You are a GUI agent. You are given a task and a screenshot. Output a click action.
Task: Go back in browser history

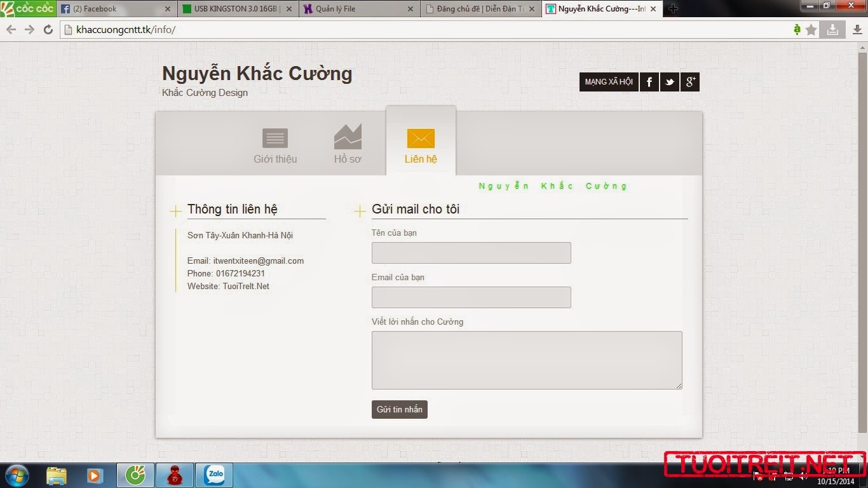coord(11,30)
